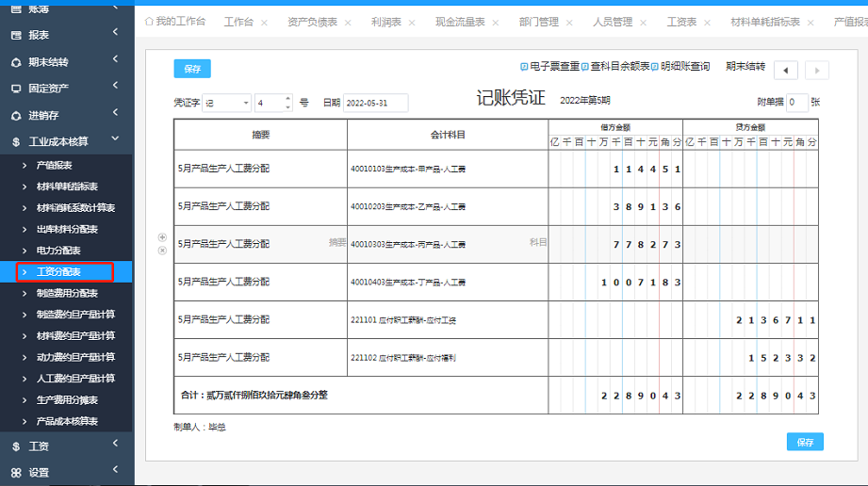Select 工资分配表 in sidebar
The height and width of the screenshot is (486, 868).
(x=58, y=272)
